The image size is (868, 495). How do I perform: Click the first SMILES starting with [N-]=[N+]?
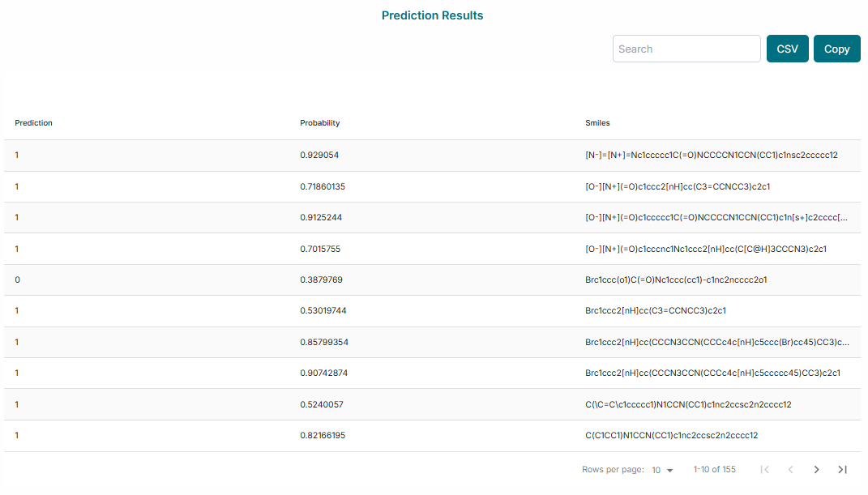713,155
